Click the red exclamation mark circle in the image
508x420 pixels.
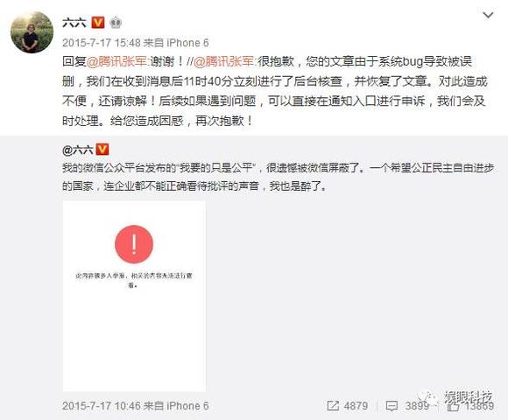click(x=134, y=244)
